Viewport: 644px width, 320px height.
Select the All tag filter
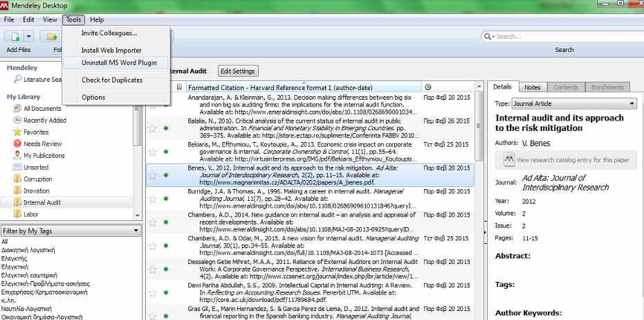(5, 242)
